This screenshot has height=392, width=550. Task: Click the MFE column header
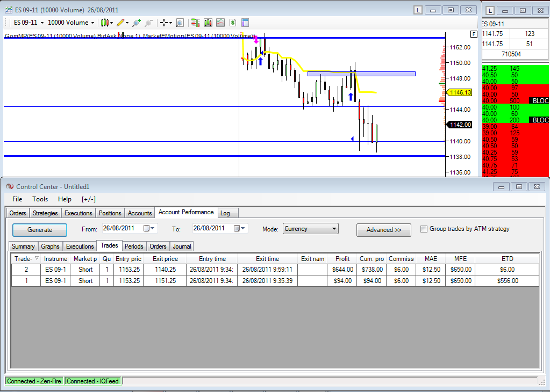click(460, 259)
